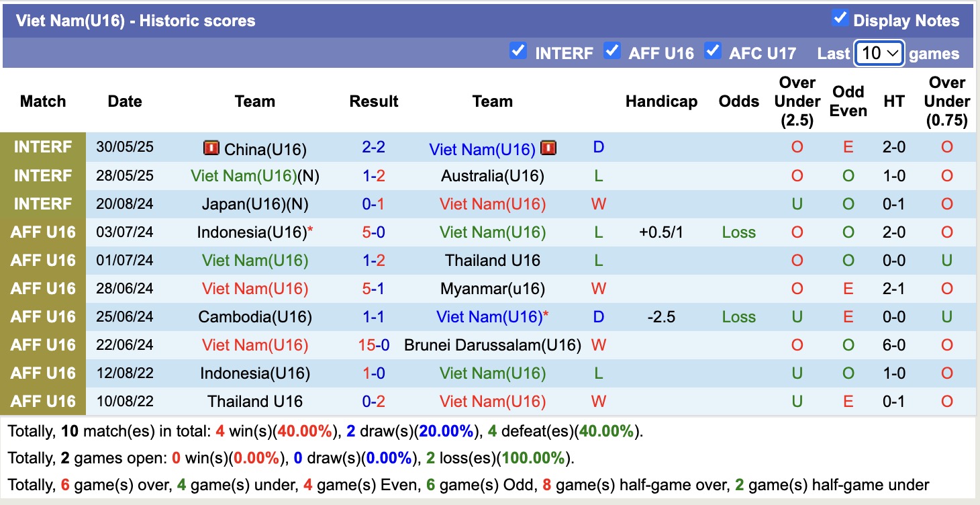Click the INTERF label on the 20/08/24 row
The width and height of the screenshot is (980, 505).
[44, 204]
